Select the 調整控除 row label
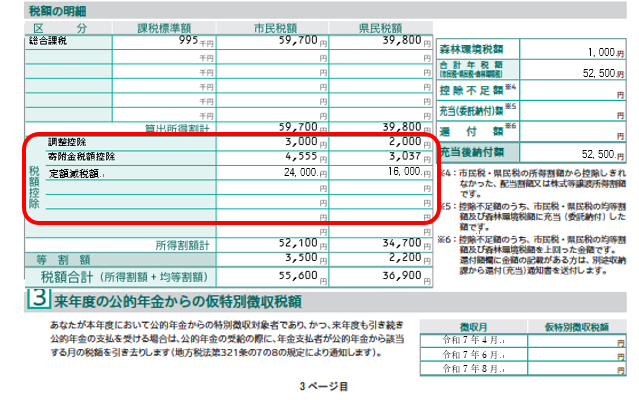639x400 pixels. (x=67, y=142)
